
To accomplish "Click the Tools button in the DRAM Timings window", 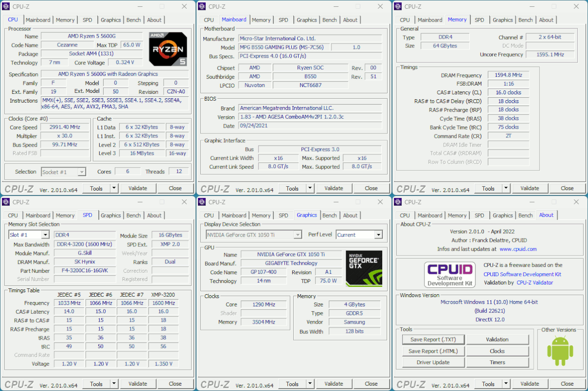I will pos(488,188).
